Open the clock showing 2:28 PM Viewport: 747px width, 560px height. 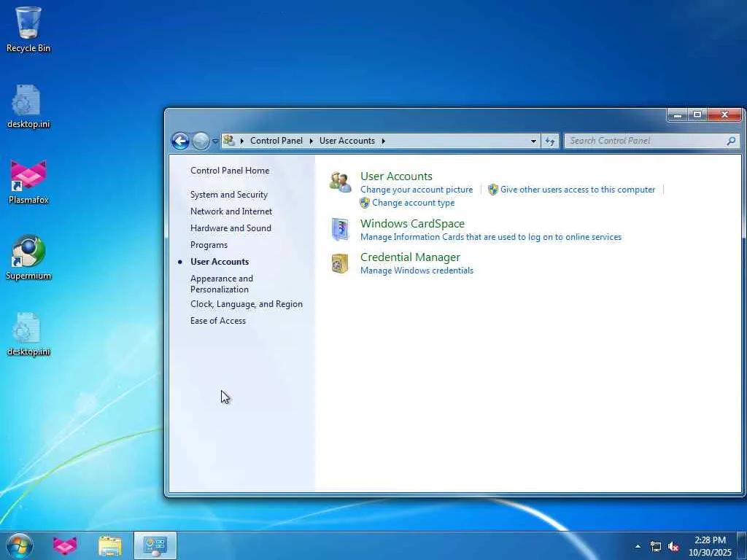pyautogui.click(x=710, y=546)
